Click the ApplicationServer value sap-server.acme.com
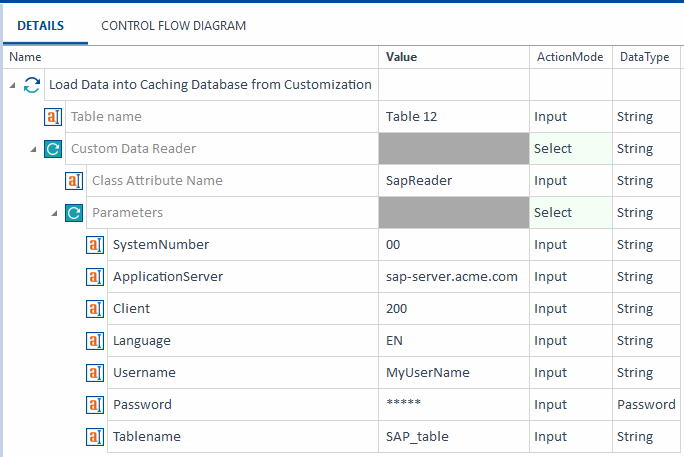Viewport: 684px width, 457px height. click(x=451, y=277)
